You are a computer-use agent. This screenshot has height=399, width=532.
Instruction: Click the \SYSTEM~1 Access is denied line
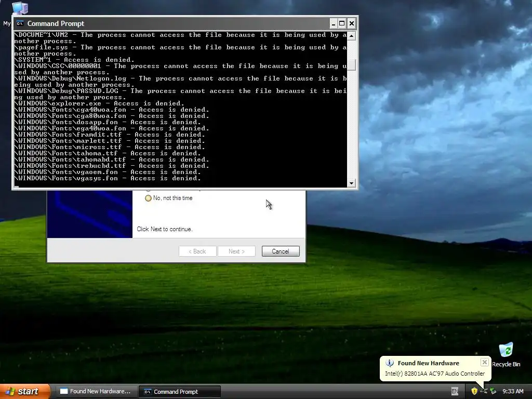74,60
